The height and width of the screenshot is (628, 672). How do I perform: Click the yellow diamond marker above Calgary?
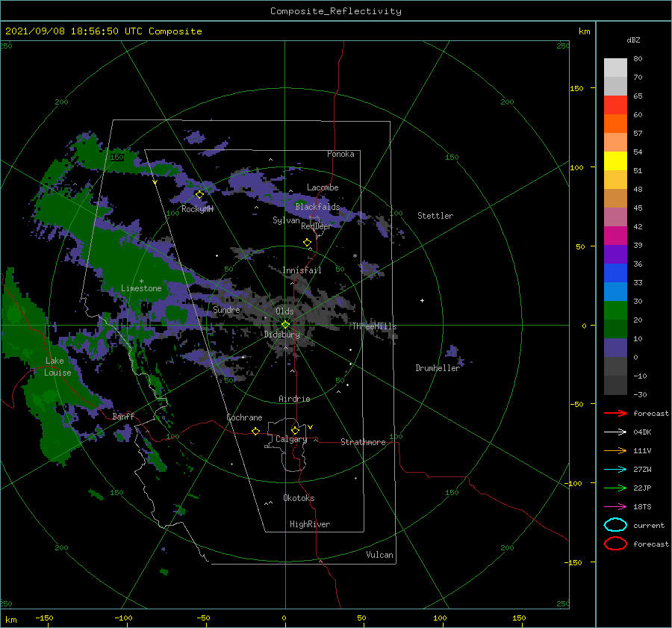[295, 430]
